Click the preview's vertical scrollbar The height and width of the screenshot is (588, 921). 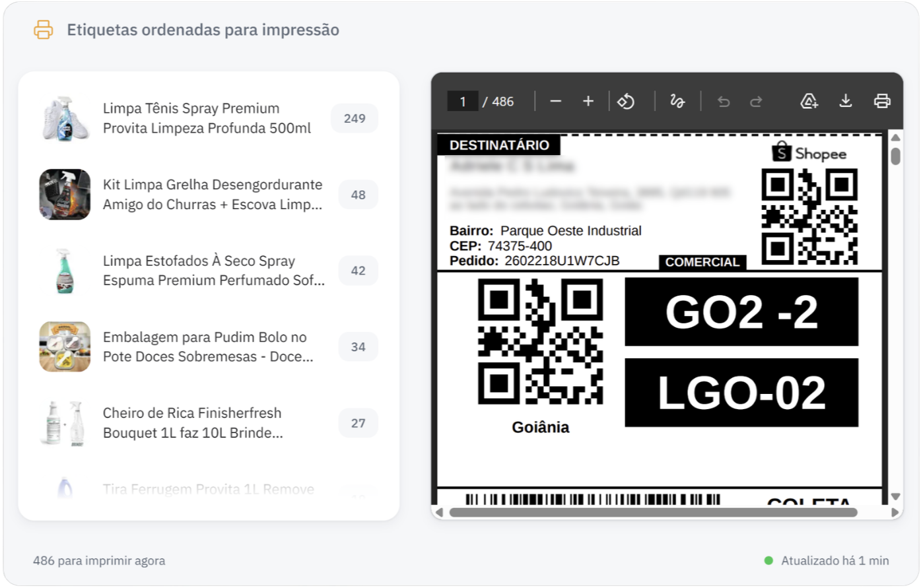pyautogui.click(x=896, y=155)
